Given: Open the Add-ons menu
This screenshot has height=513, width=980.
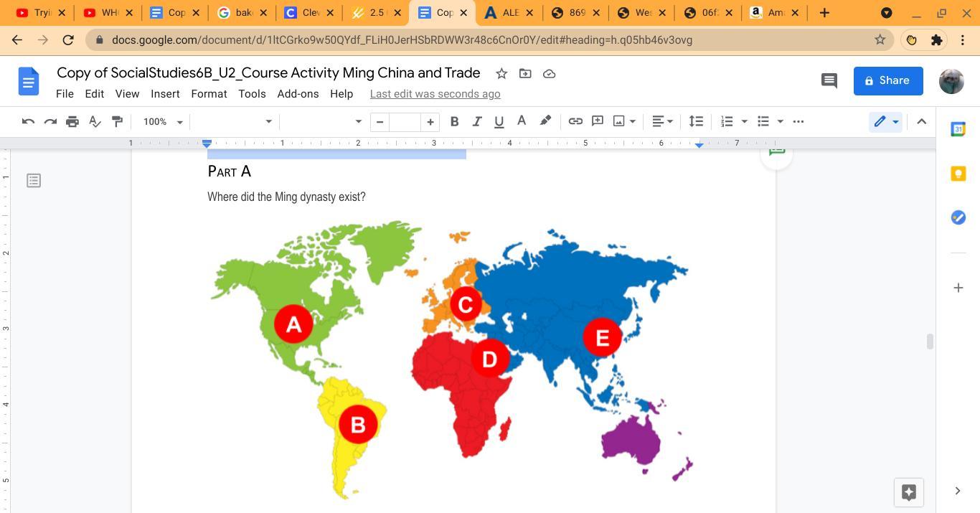Looking at the screenshot, I should (x=298, y=94).
